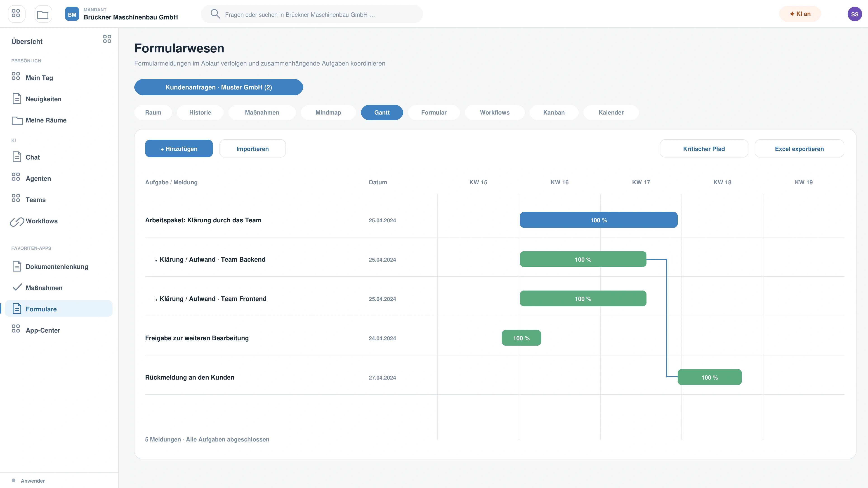
Task: Click the BM mandant logo badge
Action: click(x=72, y=14)
